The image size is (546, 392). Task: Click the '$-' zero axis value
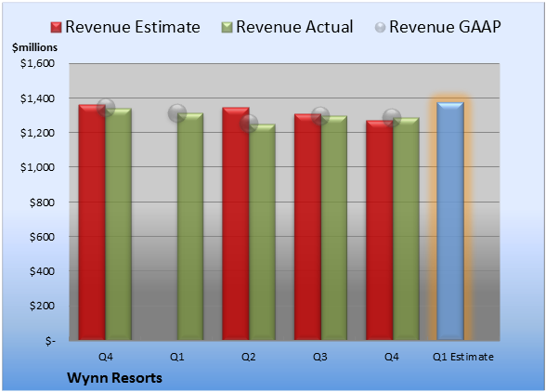coord(50,340)
